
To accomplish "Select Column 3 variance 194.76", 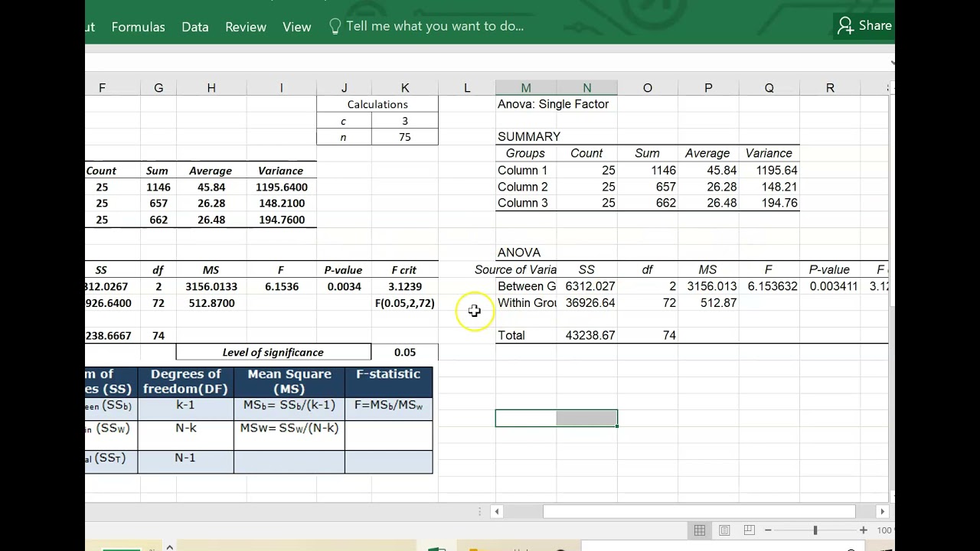I will (769, 203).
